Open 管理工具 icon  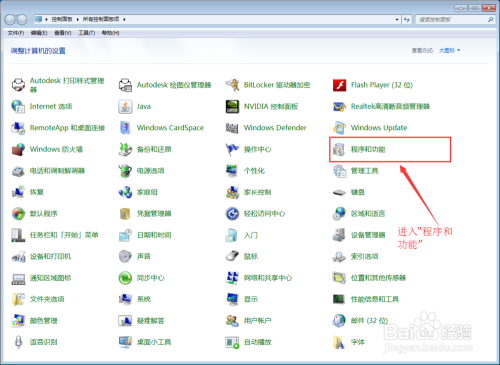click(339, 171)
